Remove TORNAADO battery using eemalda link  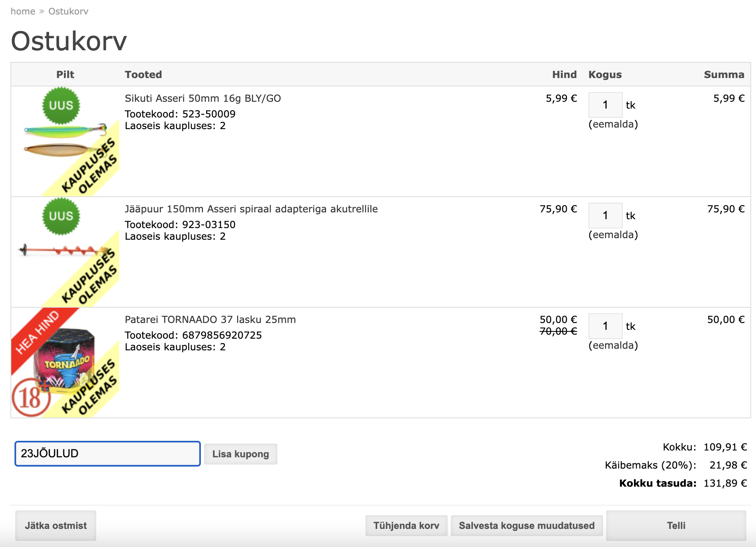click(613, 345)
